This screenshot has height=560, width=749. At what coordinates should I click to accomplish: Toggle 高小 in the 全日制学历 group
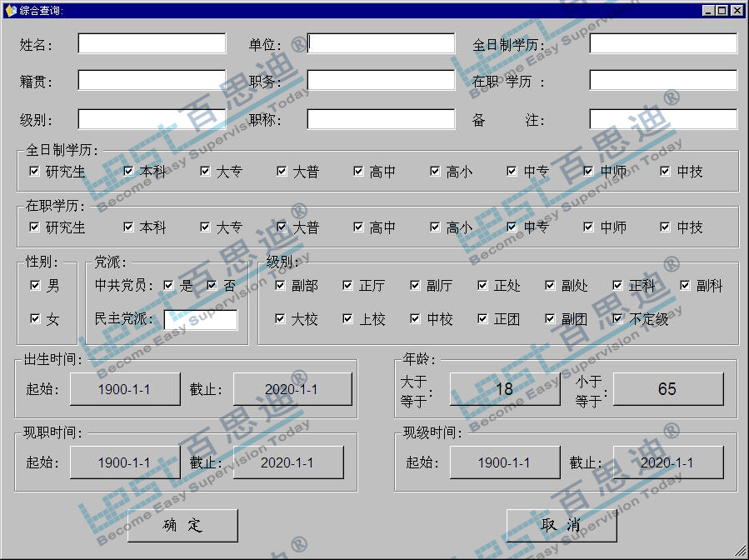tap(435, 171)
